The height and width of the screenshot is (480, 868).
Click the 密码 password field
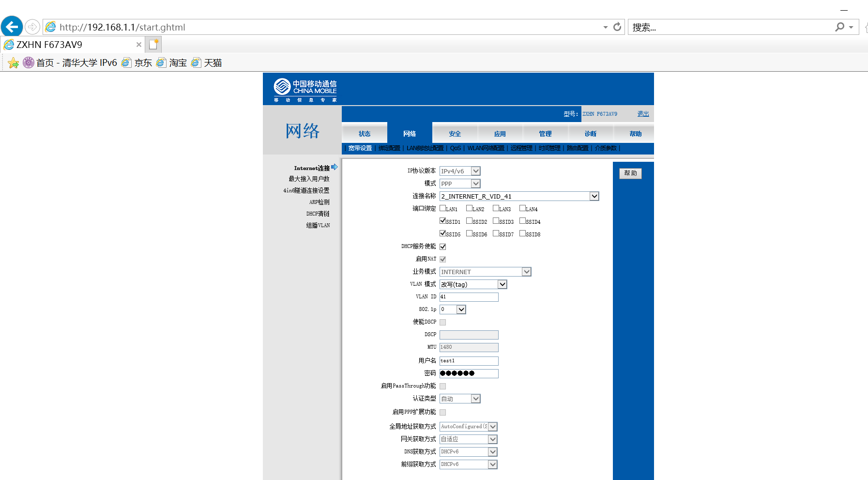tap(469, 373)
